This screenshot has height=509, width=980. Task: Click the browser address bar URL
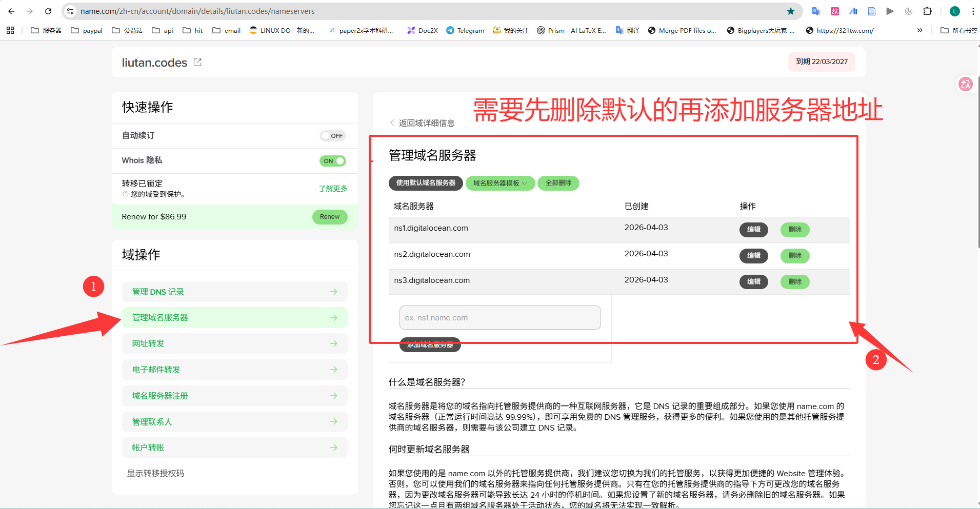click(197, 11)
